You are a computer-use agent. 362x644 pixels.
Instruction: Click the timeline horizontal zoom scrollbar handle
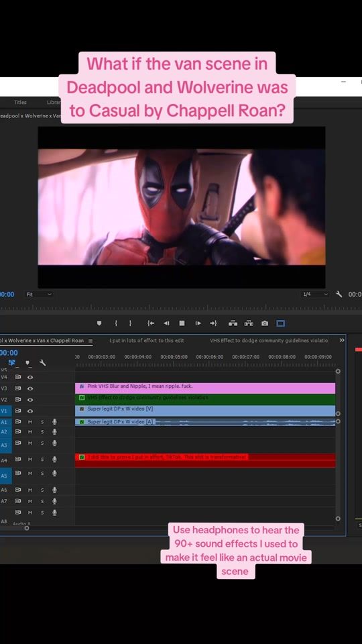tap(27, 528)
